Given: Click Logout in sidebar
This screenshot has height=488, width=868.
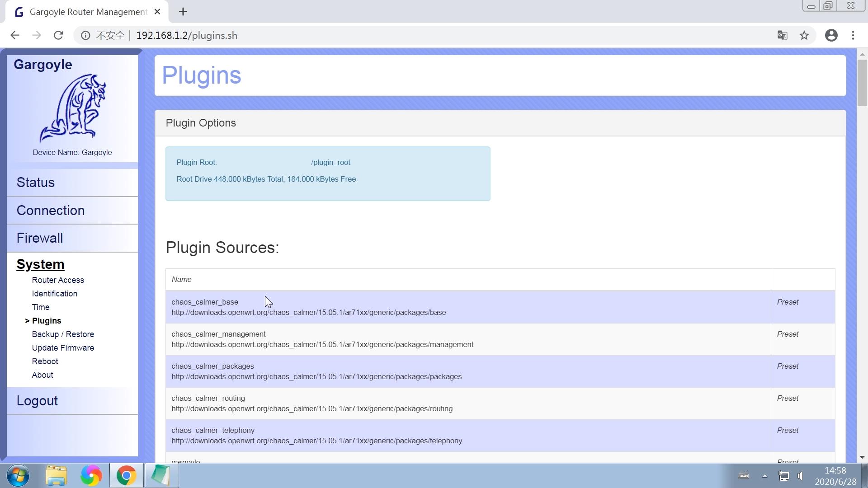Looking at the screenshot, I should (37, 401).
